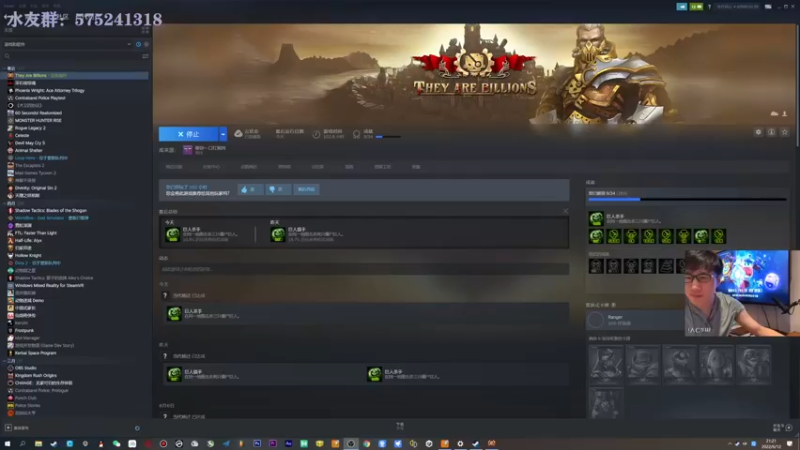
Task: Toggle ready-to-play filter icon in sidebar
Action: (x=146, y=44)
